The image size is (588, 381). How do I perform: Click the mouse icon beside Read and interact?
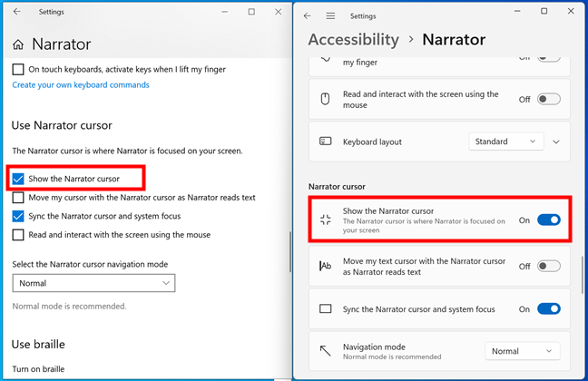[325, 99]
